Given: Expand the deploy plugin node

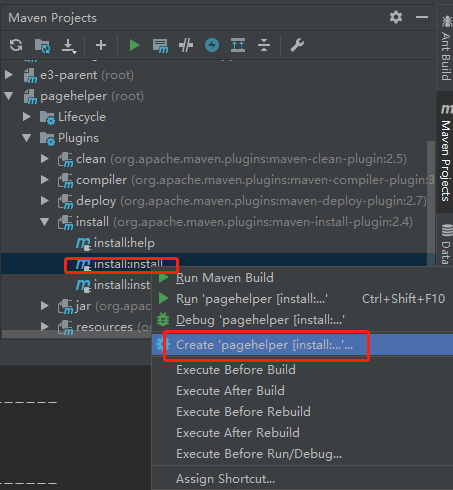Looking at the screenshot, I should coord(45,201).
